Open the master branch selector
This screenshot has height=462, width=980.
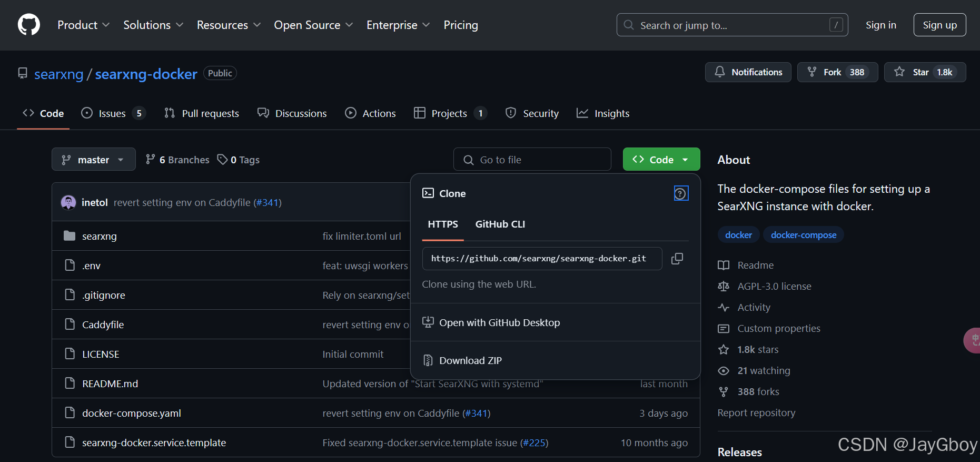coord(93,160)
